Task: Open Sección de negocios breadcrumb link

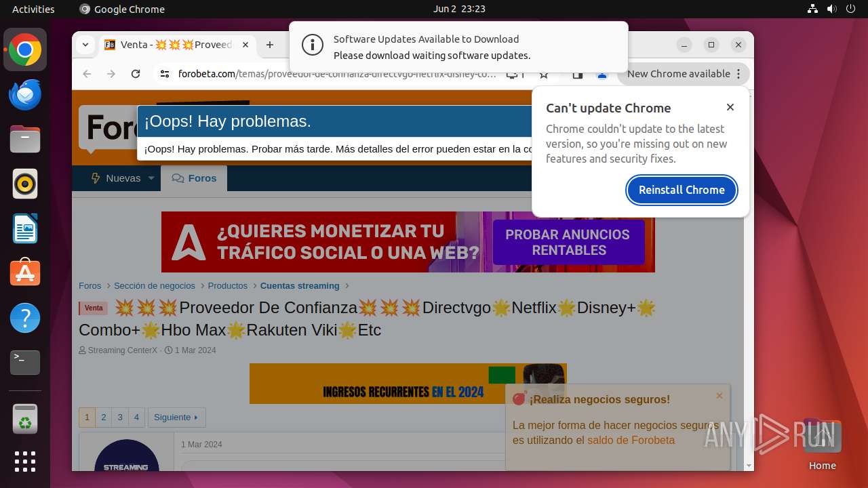Action: (x=155, y=286)
